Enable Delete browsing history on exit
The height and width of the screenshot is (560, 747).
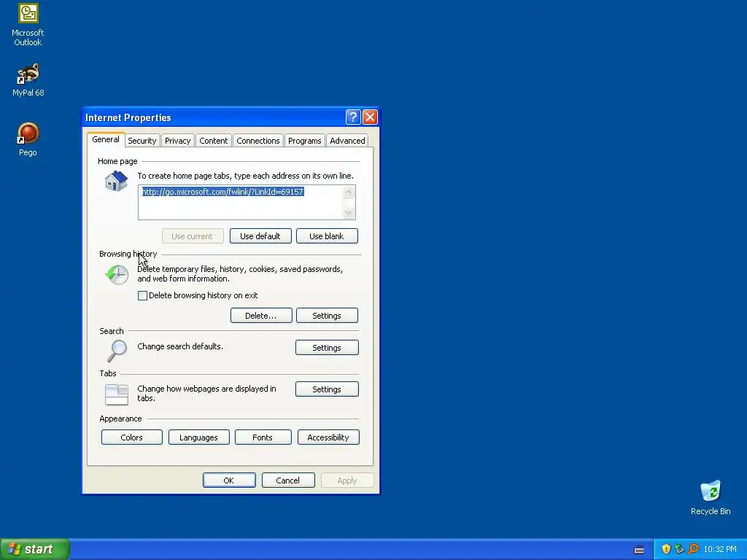click(x=142, y=296)
